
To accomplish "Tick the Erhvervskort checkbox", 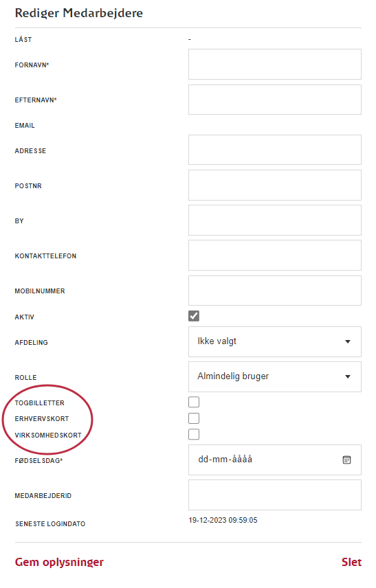I will (x=194, y=418).
